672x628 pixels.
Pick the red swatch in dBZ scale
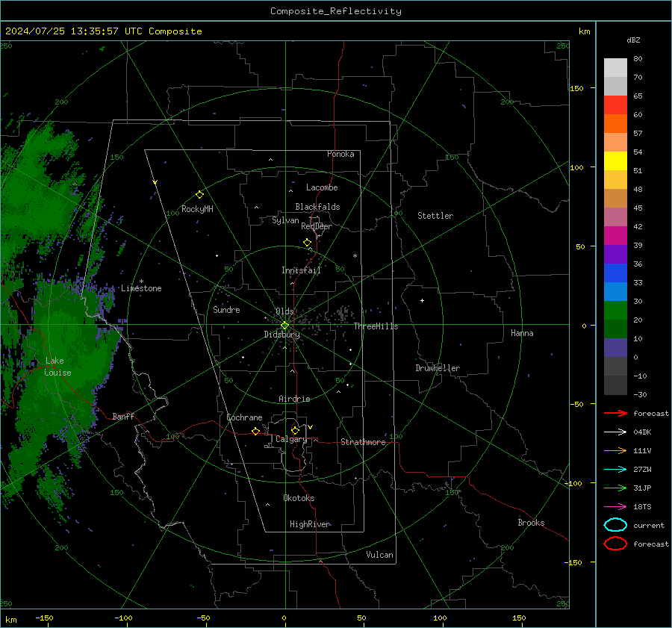[615, 105]
